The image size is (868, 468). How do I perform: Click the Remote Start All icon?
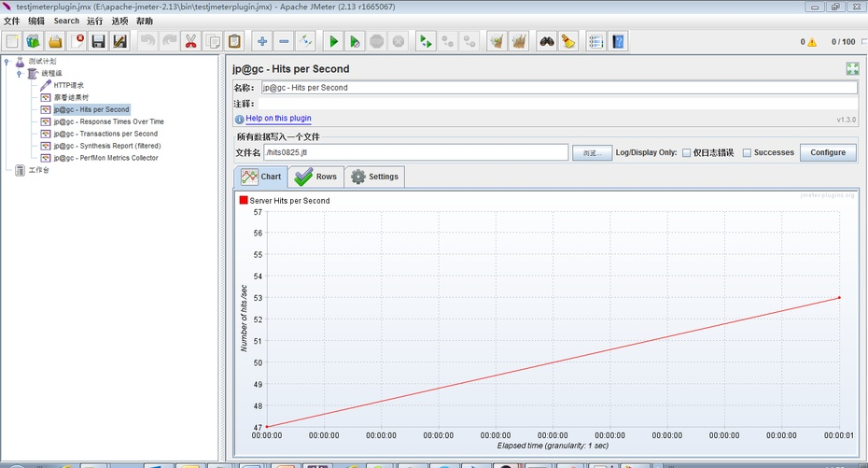(x=425, y=41)
